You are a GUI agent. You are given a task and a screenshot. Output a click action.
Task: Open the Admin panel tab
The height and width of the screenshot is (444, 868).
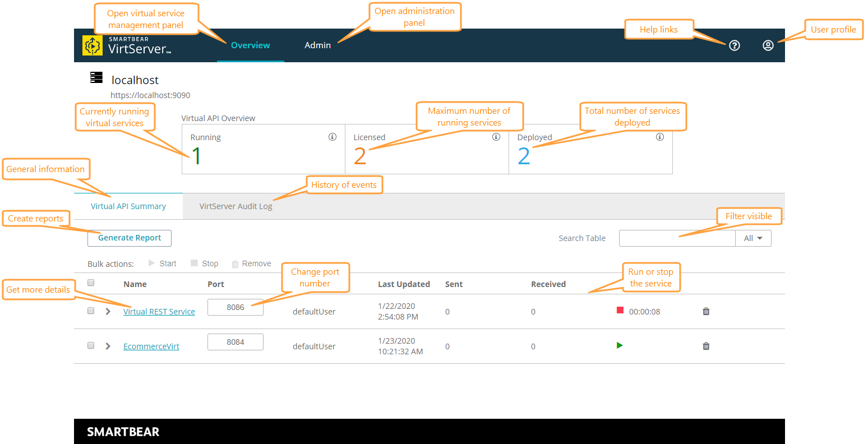(x=318, y=45)
